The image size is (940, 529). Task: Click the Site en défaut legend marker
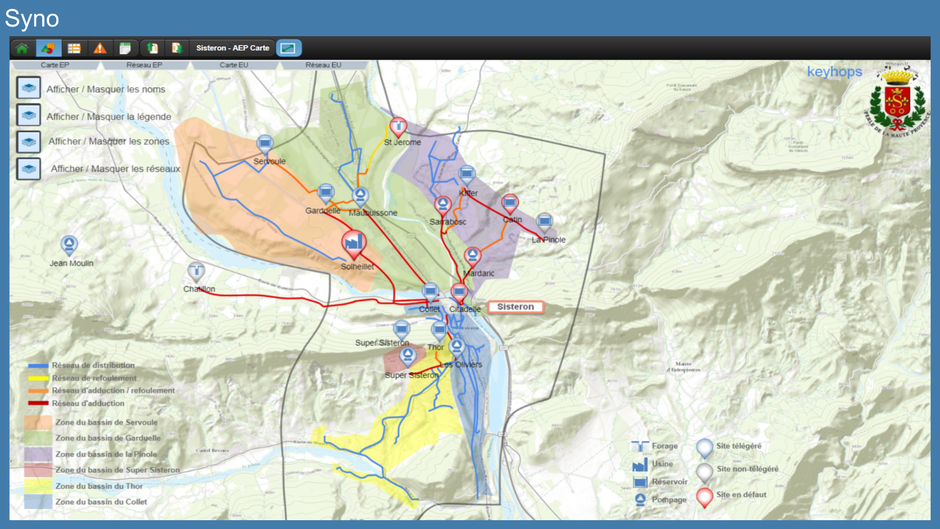[x=704, y=497]
